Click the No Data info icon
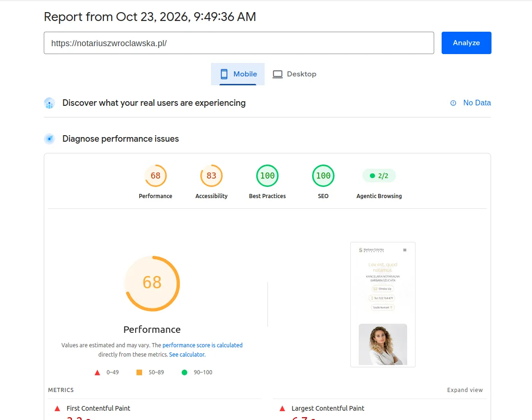 (x=453, y=103)
